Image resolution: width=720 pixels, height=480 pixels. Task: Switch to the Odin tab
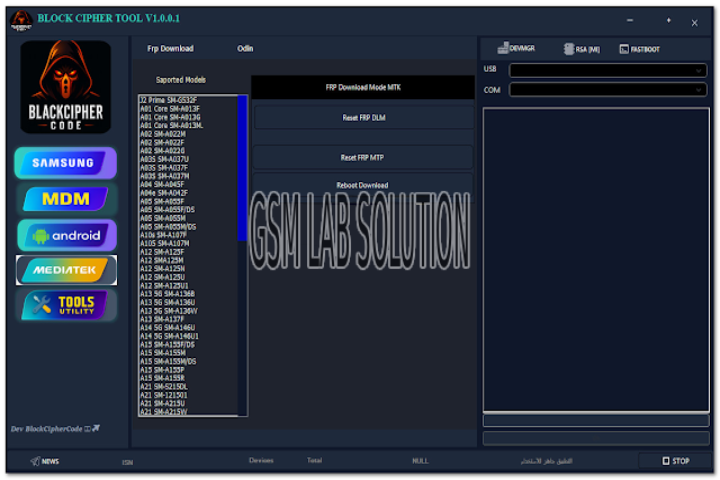click(x=245, y=48)
